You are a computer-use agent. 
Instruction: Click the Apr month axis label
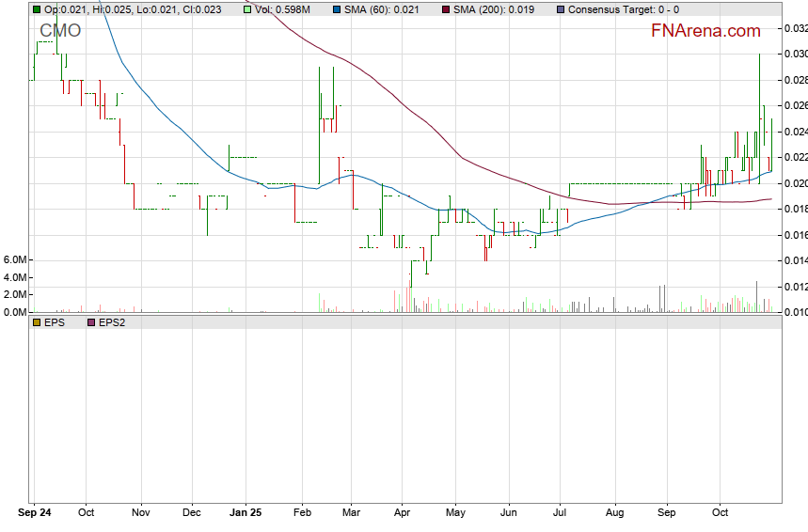pyautogui.click(x=402, y=513)
